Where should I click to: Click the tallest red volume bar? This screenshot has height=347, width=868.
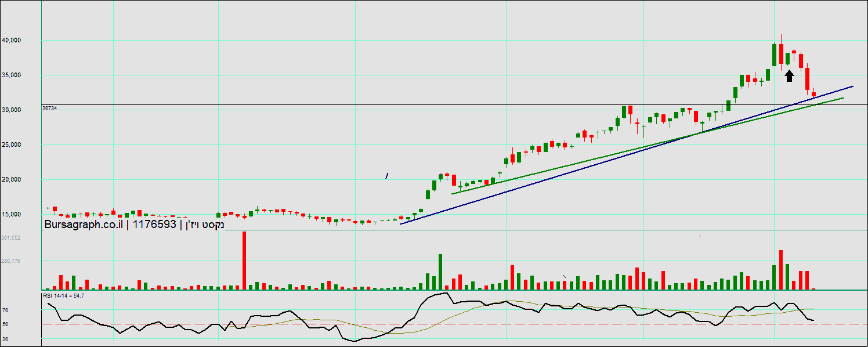(244, 260)
